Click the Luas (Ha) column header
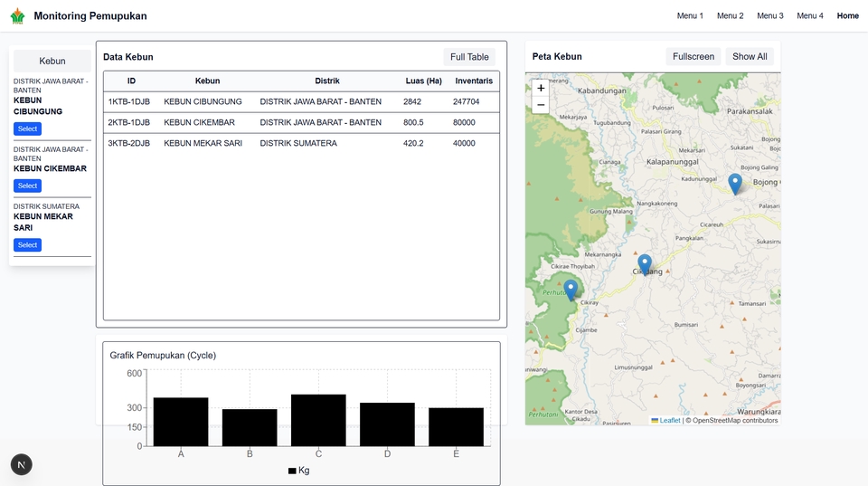868x486 pixels. coord(423,81)
